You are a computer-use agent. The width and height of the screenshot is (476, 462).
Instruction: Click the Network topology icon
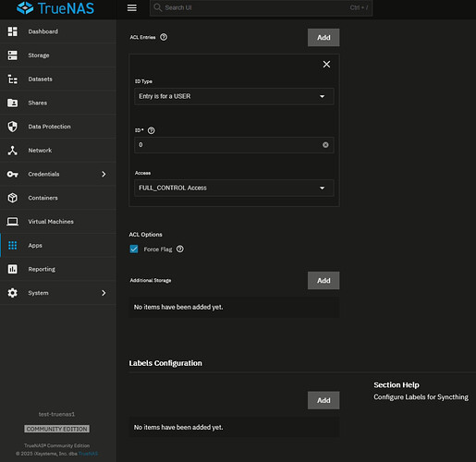[13, 151]
